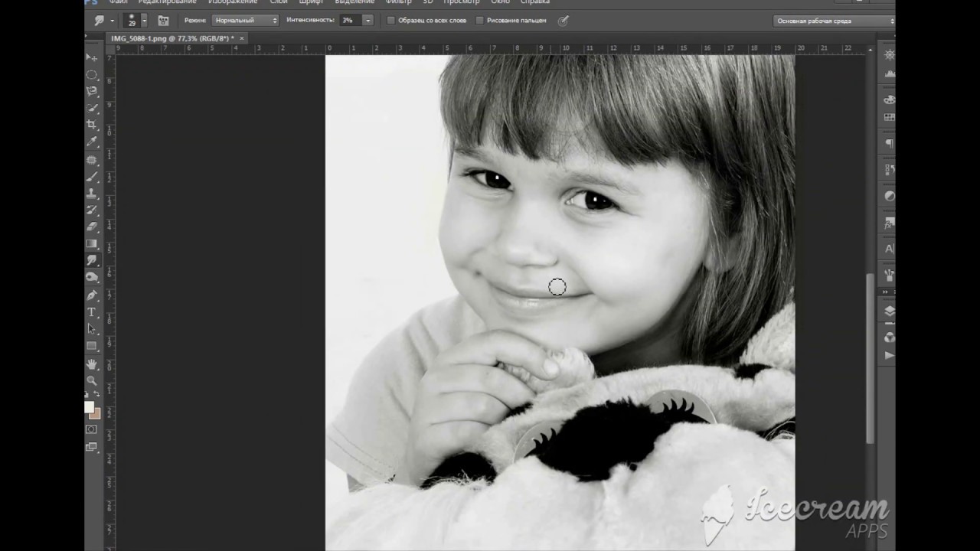Open the tool preset picker arrow
The image size is (980, 551).
[x=112, y=21]
